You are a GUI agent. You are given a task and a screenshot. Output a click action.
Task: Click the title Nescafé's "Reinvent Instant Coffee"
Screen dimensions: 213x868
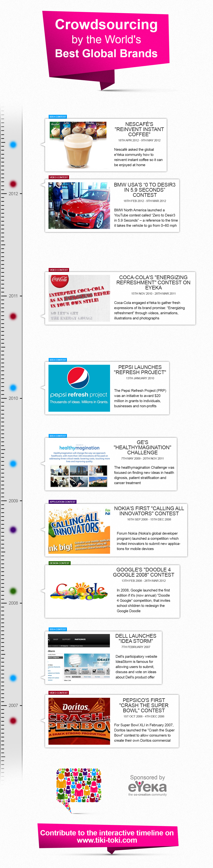tap(139, 129)
